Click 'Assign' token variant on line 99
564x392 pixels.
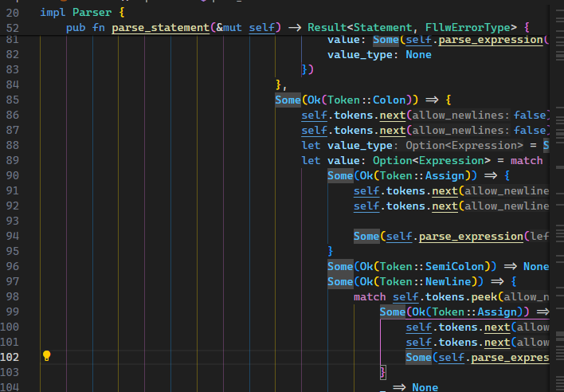click(x=497, y=312)
